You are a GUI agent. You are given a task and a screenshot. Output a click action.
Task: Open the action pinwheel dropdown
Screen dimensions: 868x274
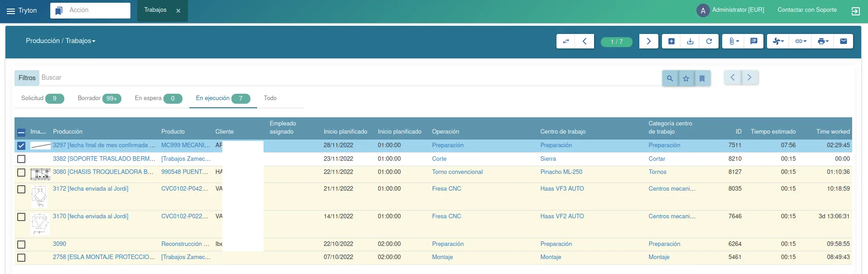pyautogui.click(x=778, y=41)
